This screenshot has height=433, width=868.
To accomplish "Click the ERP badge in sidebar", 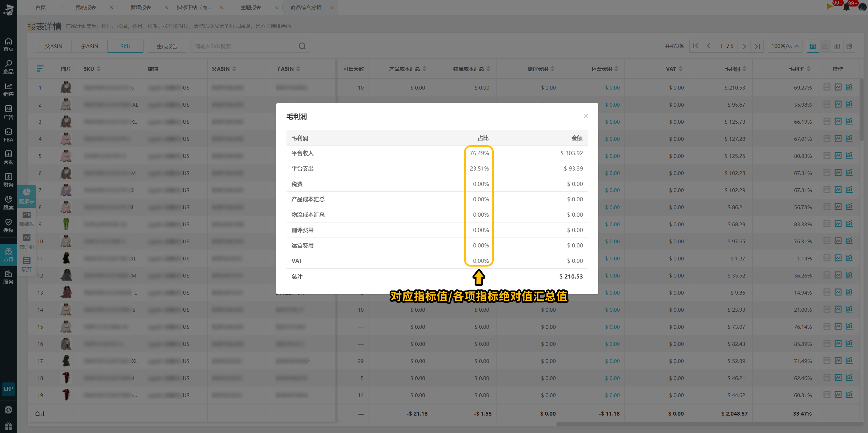I will 9,389.
